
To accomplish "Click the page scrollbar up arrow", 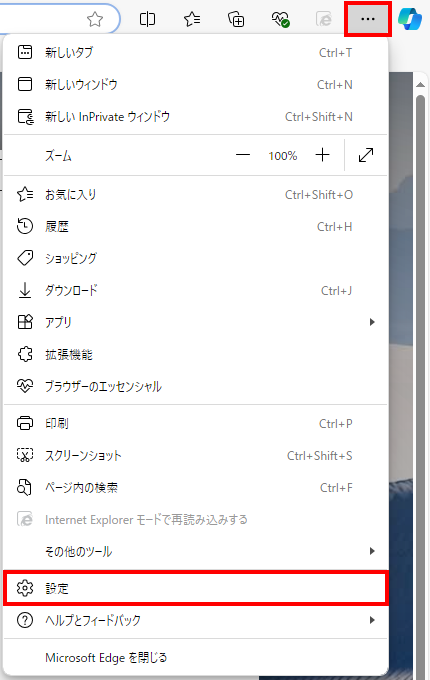I will point(420,85).
